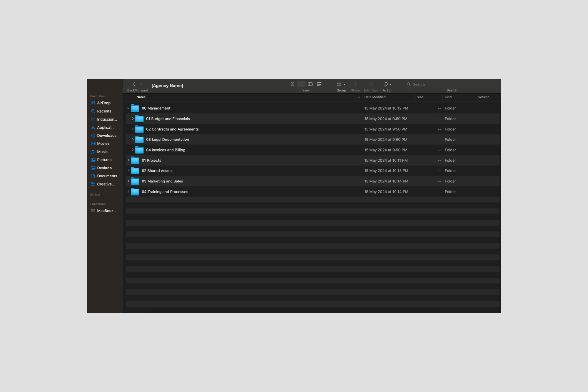Switch to column view

(310, 84)
